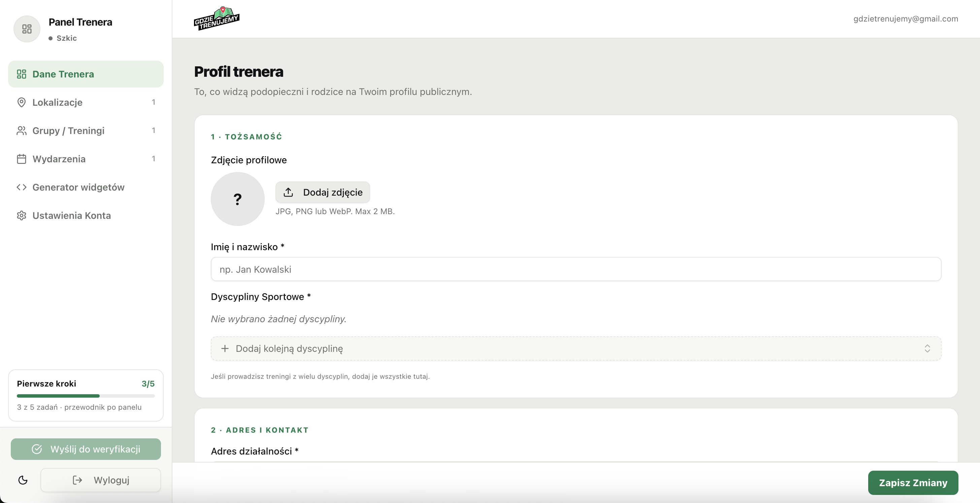Viewport: 980px width, 503px height.
Task: Click Wyślij do weryfikacji button
Action: coord(86,449)
